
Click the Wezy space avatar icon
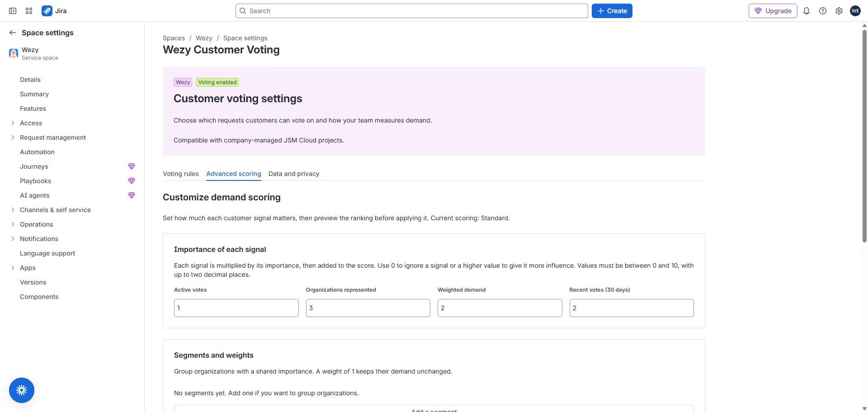(x=14, y=53)
